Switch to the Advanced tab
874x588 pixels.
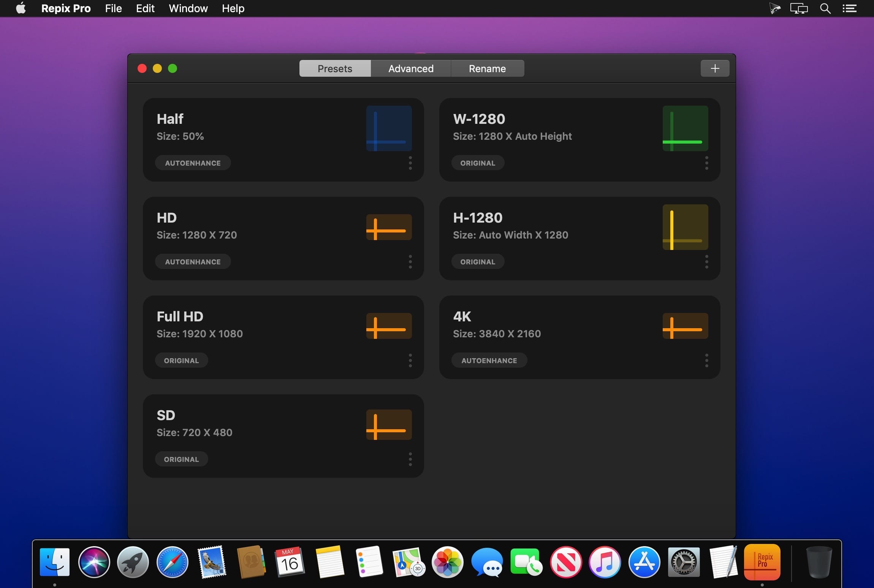[x=411, y=68]
